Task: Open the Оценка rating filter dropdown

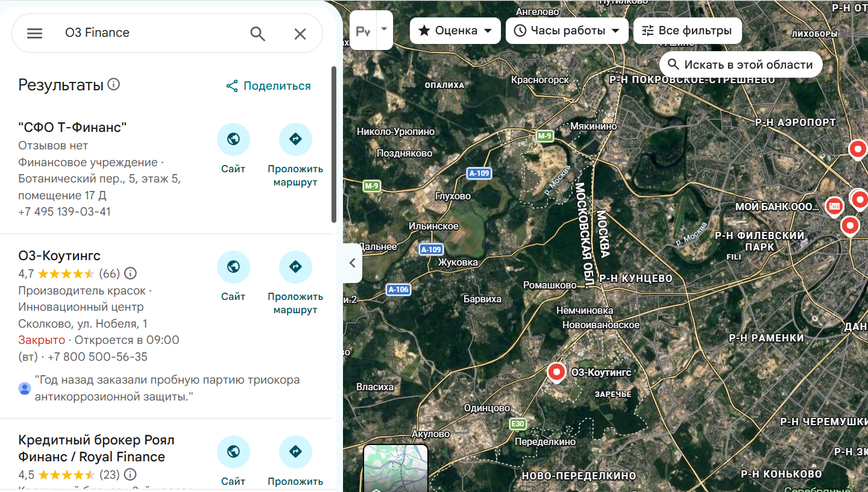Action: coord(455,31)
